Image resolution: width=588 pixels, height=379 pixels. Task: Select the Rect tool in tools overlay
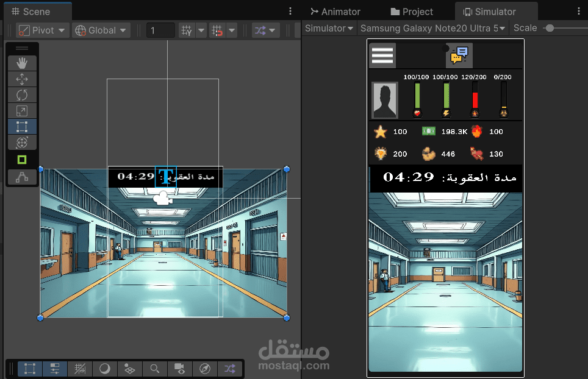click(x=22, y=127)
